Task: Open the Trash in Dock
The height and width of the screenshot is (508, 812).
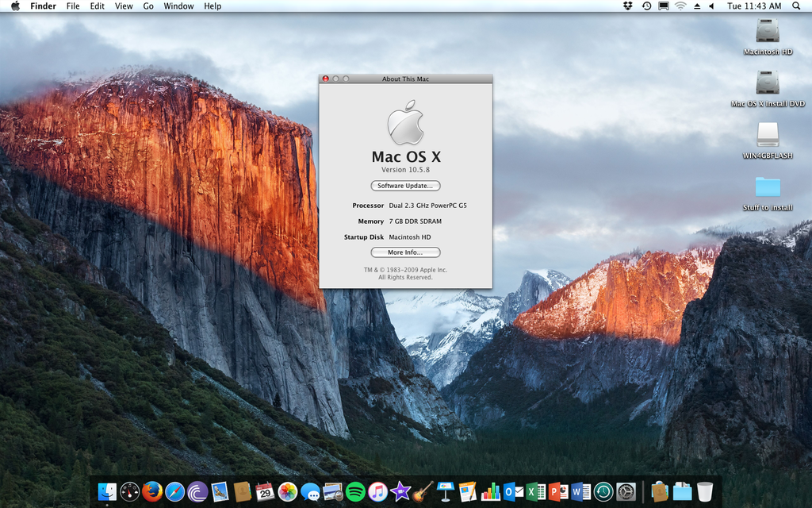Action: pyautogui.click(x=705, y=491)
